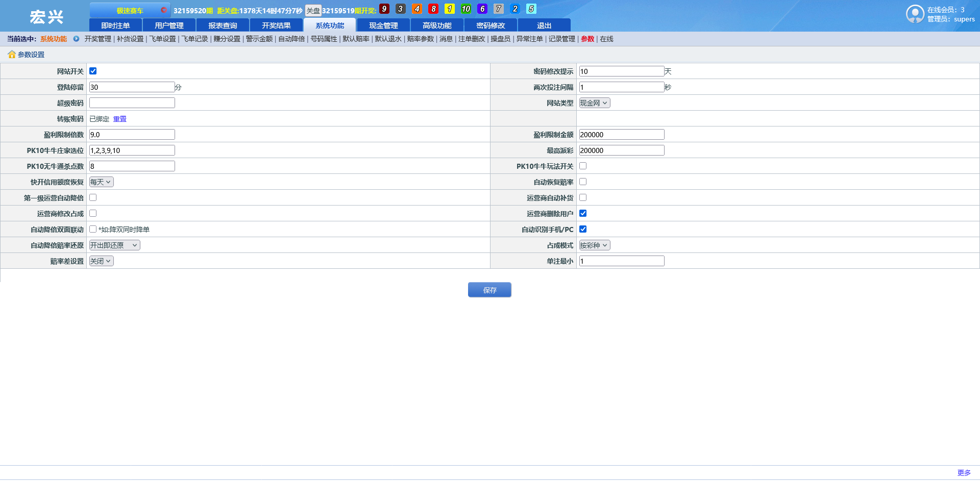Click the blue number 2 ball
Image resolution: width=980 pixels, height=483 pixels.
click(x=515, y=9)
